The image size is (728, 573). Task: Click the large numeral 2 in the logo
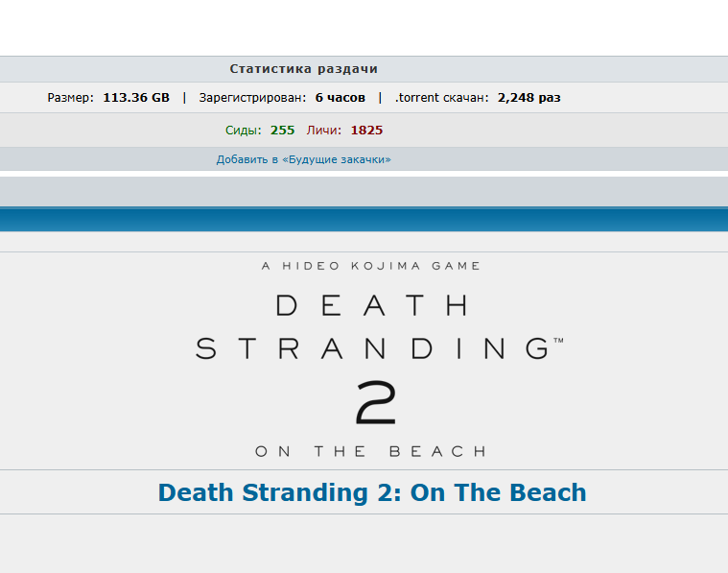pos(375,401)
